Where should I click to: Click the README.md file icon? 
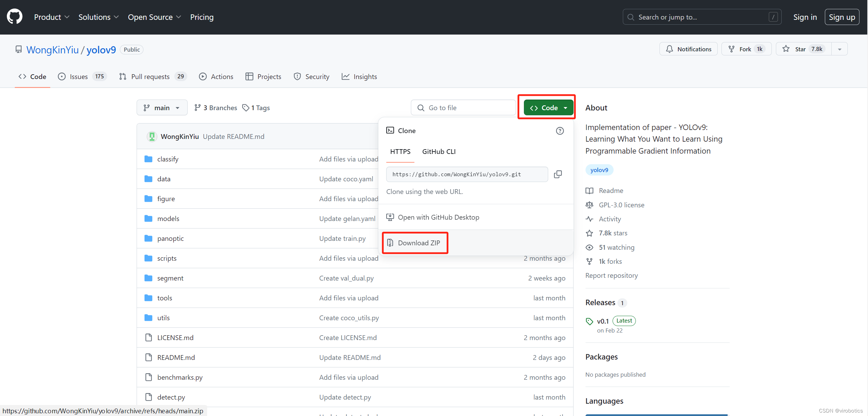[x=149, y=357]
